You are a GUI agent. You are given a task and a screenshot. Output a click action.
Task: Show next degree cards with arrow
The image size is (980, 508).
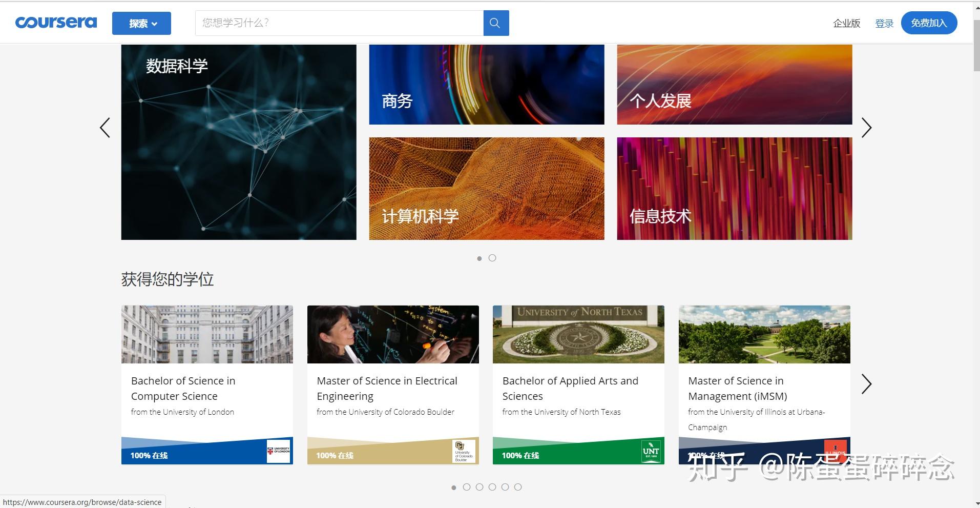866,384
